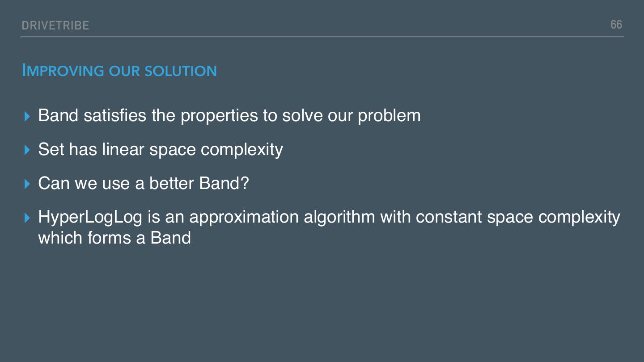Click the bullet arrow next to "HyperLogLog"
Screen dimensions: 644x362
pos(28,218)
